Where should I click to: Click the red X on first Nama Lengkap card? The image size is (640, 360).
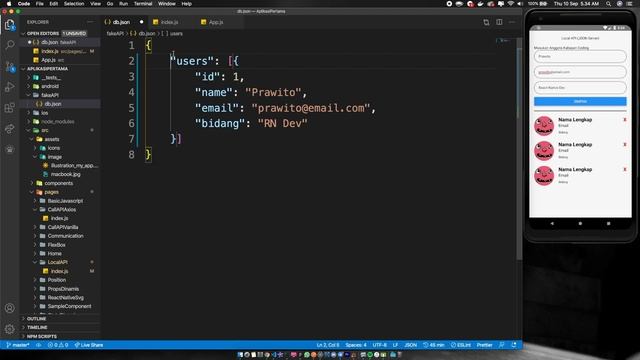pos(624,120)
